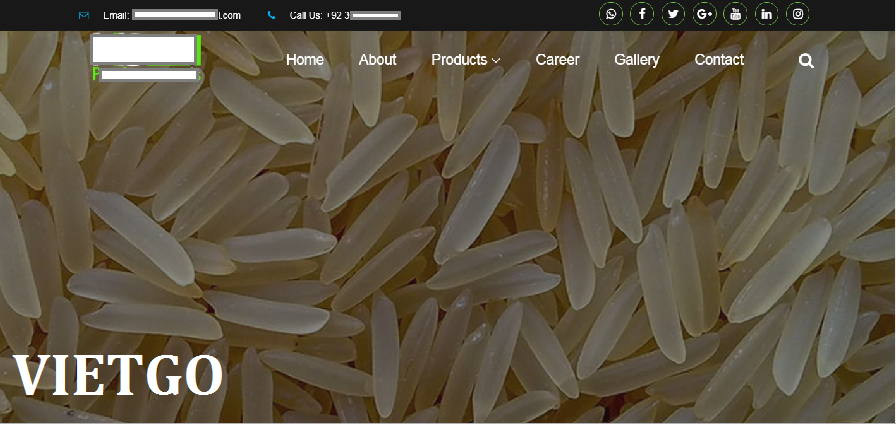
Task: Open the Contact page
Action: (719, 60)
